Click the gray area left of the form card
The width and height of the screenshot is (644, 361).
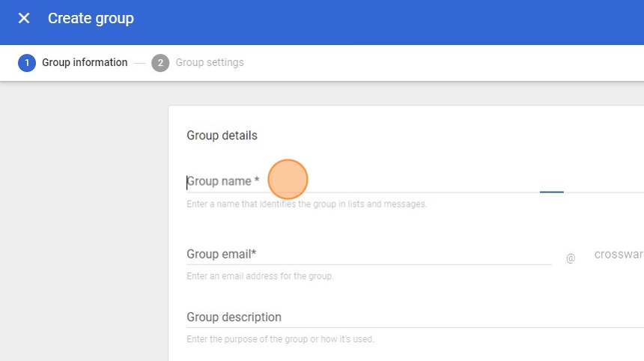[82, 225]
